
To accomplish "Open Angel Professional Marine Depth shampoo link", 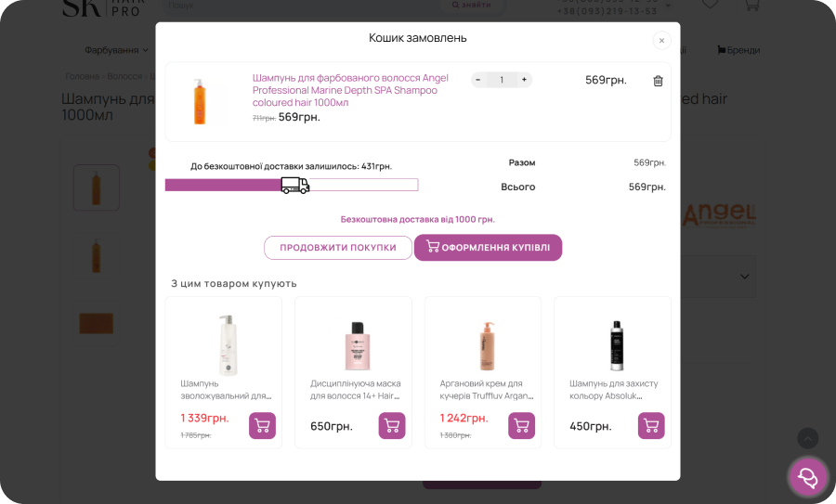I will click(350, 90).
